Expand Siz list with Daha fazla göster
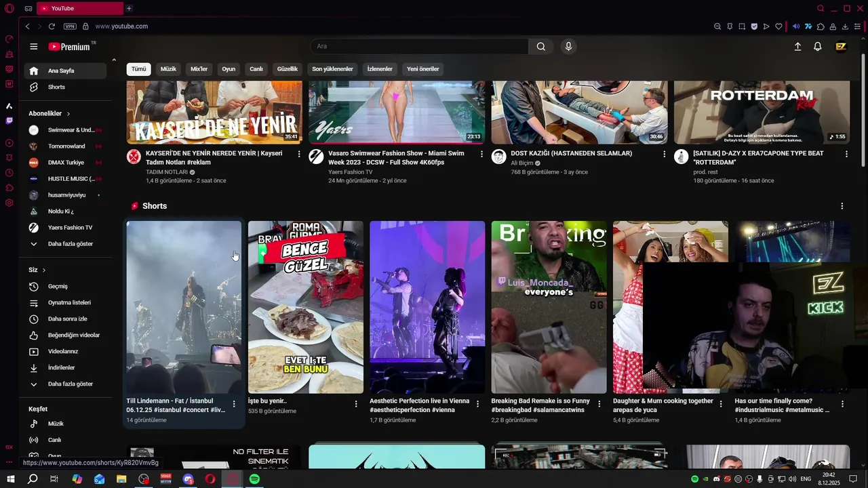868x488 pixels. pos(65,384)
